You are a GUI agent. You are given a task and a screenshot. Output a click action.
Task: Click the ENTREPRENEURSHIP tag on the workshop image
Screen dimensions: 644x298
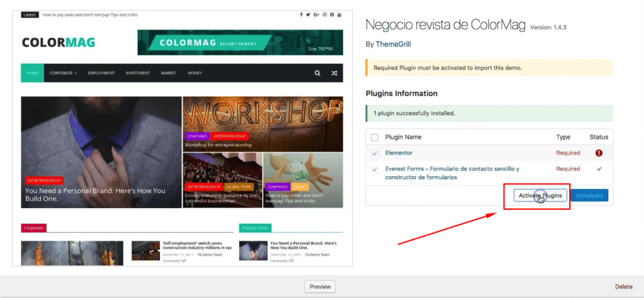[x=229, y=136]
